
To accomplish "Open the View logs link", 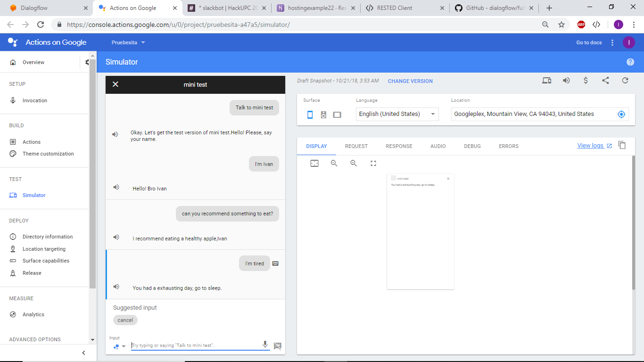I will [x=594, y=146].
